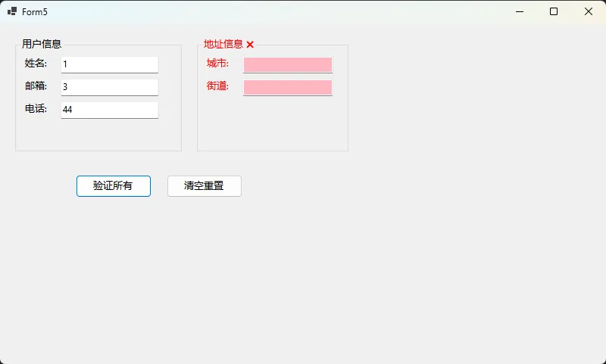Click the pink 城市 input field
Viewport: 606px width, 364px height.
[x=287, y=65]
